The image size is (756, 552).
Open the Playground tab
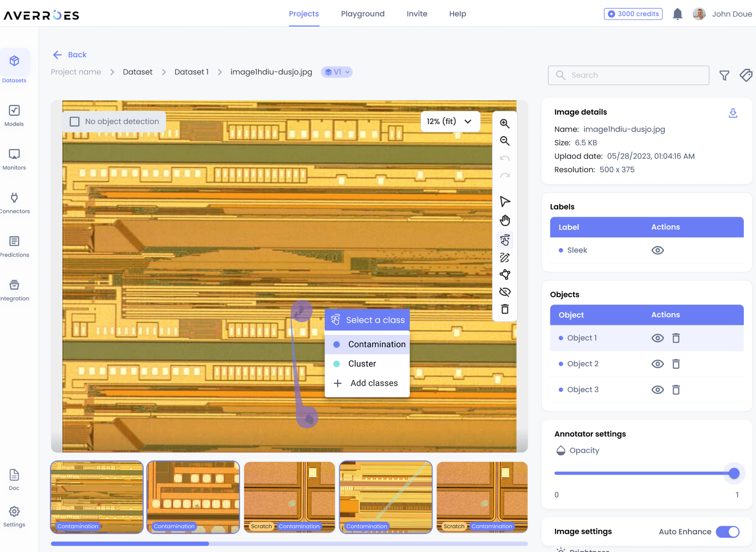363,14
